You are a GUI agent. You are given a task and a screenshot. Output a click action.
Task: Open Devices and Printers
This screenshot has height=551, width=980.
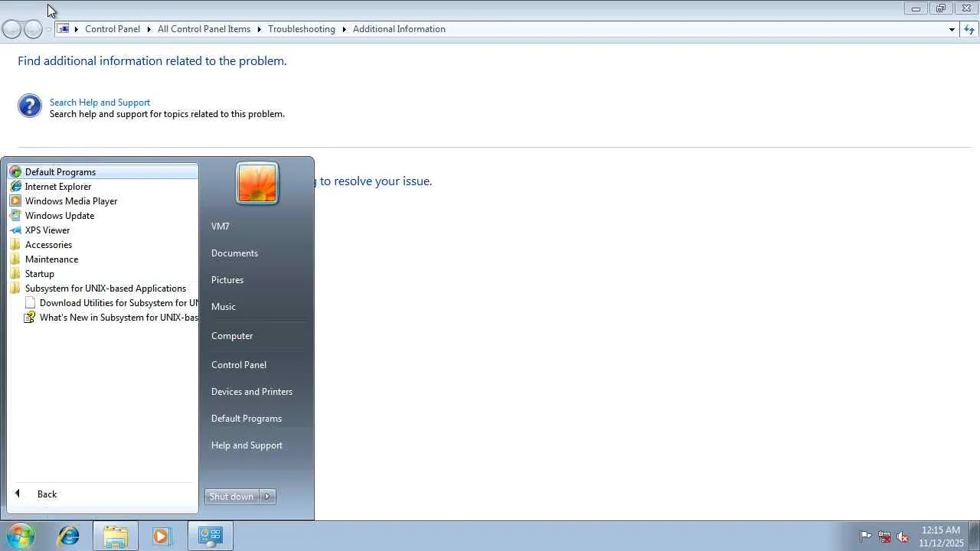[252, 392]
